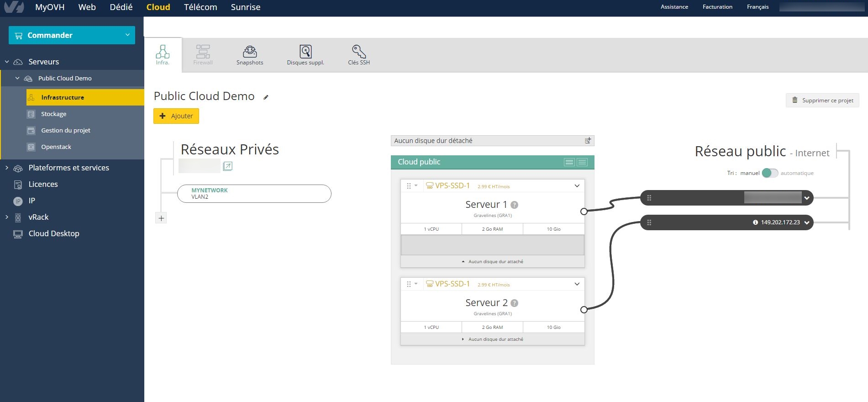868x402 pixels.
Task: Click the Stockage sidebar icon
Action: click(x=31, y=114)
